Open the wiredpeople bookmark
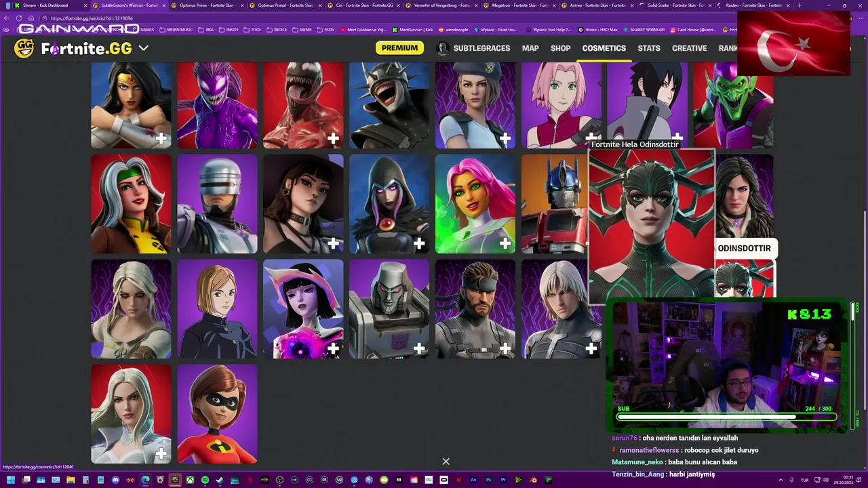 [454, 30]
